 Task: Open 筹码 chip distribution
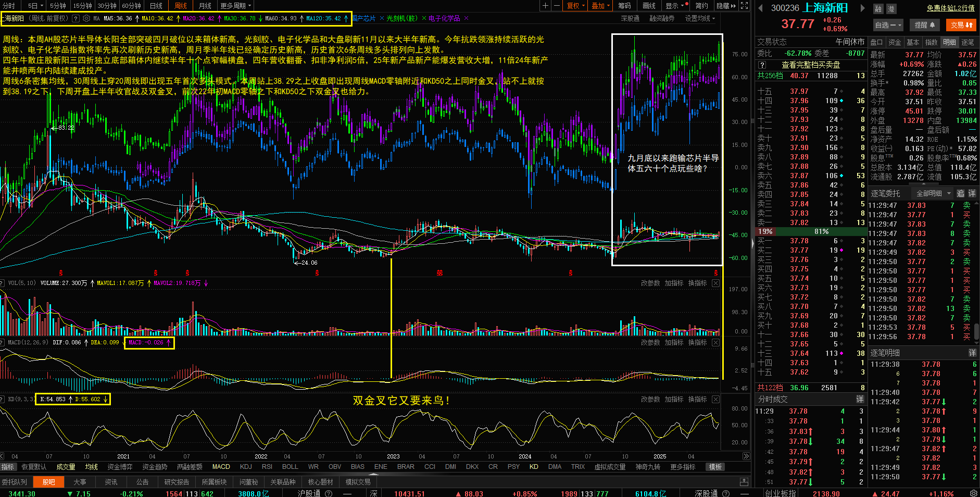coord(624,6)
